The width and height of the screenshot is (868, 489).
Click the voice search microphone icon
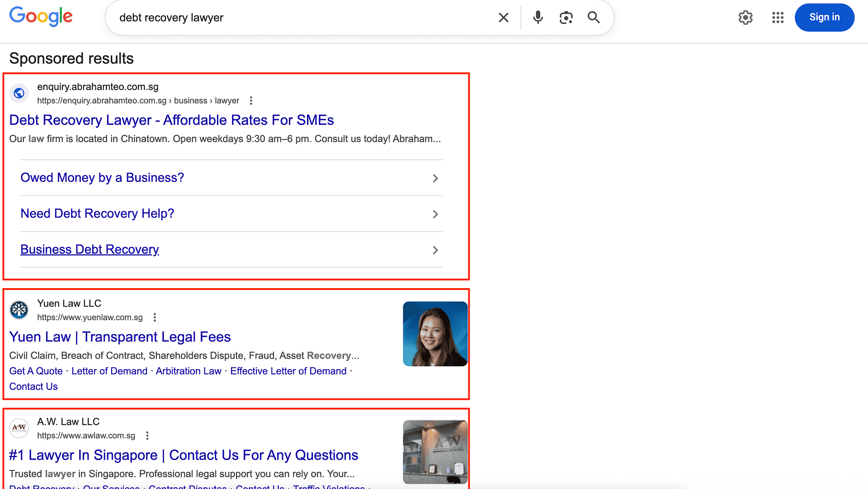click(538, 18)
